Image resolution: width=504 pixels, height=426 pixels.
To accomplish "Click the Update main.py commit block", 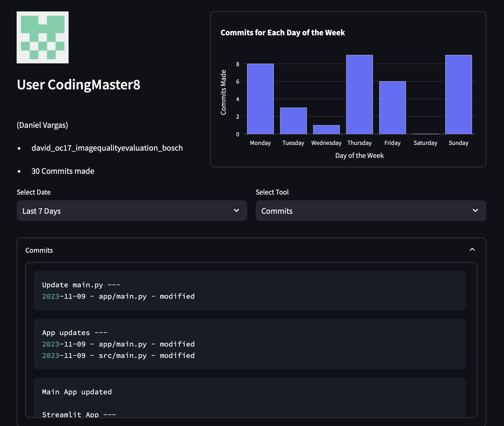I will point(250,290).
